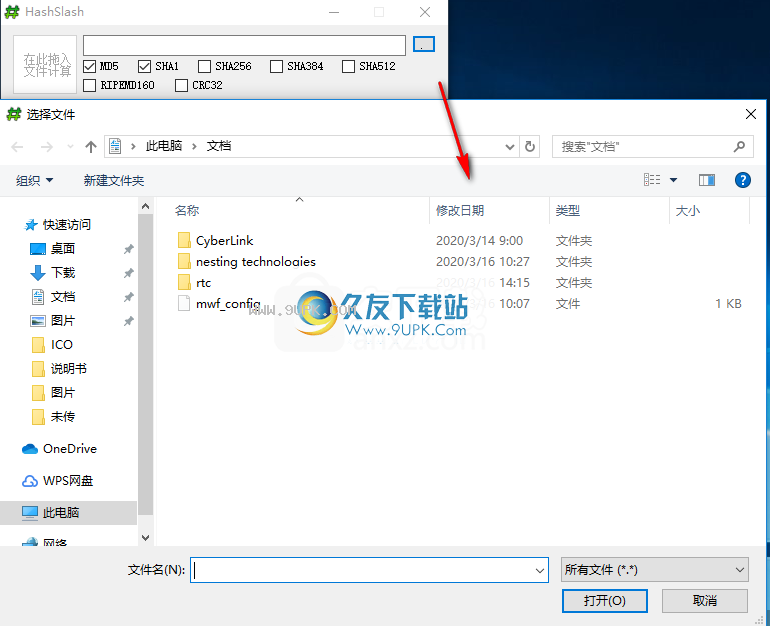Click the 打开(O) button

[x=605, y=601]
